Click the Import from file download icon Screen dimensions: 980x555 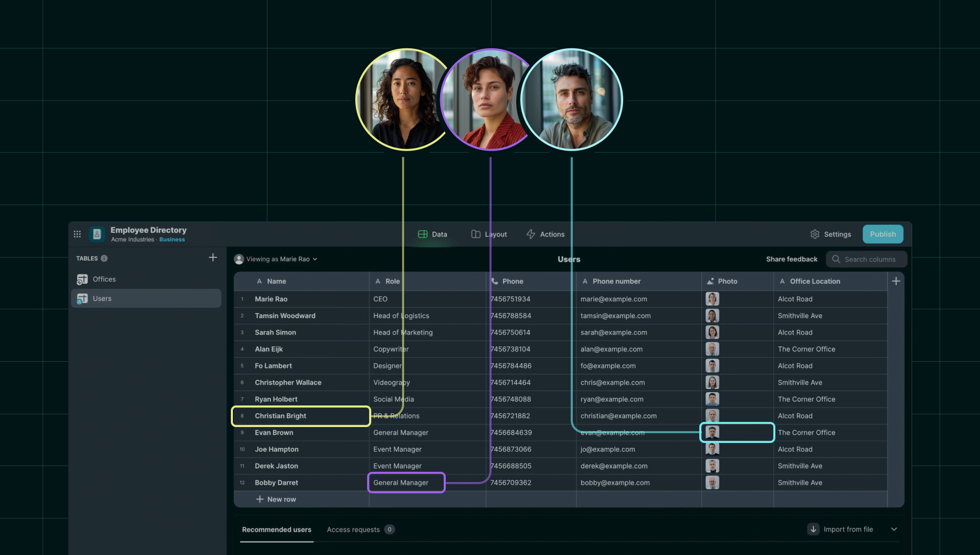[x=813, y=529]
